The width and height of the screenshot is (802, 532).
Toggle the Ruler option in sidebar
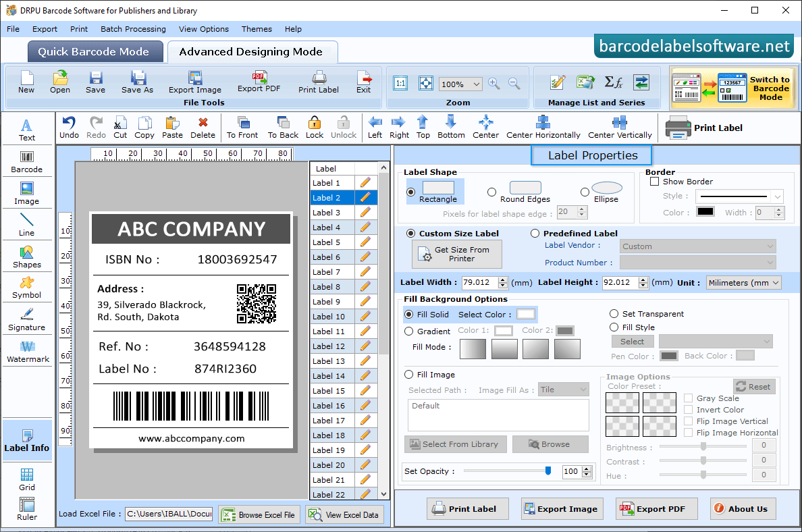pos(26,510)
